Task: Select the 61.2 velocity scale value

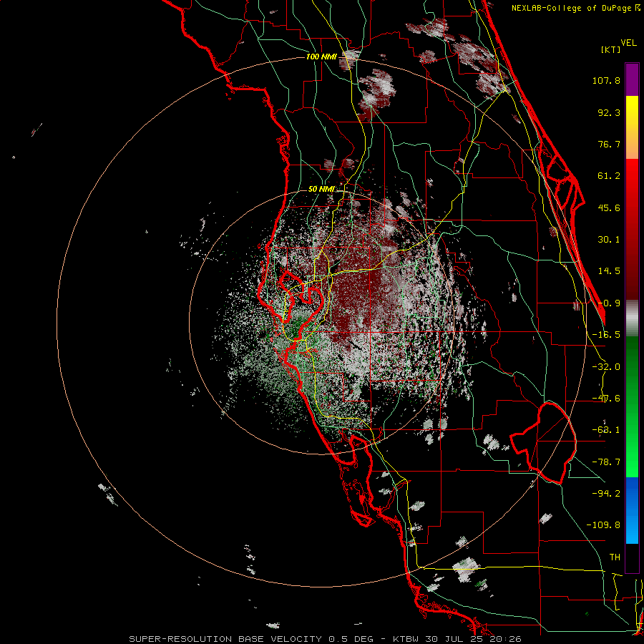Action: 609,176
